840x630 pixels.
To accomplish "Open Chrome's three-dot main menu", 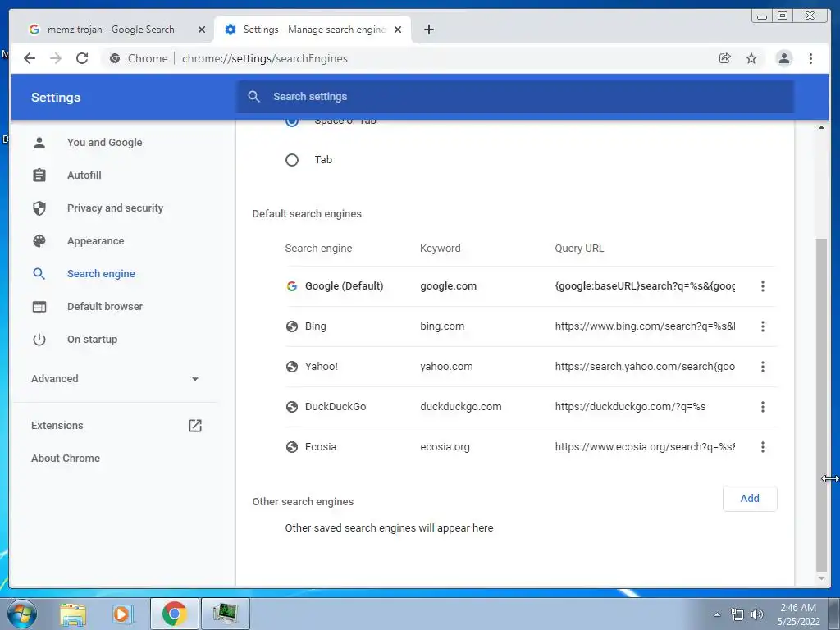I will 810,58.
